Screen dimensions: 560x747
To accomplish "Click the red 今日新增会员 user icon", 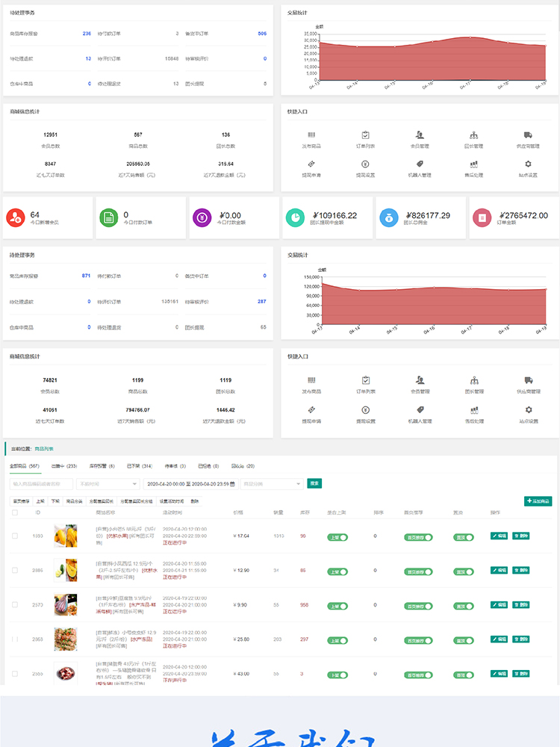I will pos(16,217).
